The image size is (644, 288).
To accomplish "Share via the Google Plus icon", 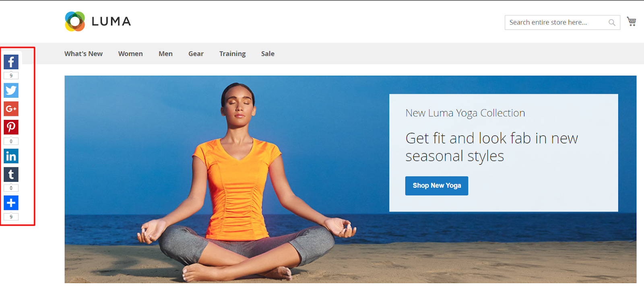I will click(x=11, y=109).
